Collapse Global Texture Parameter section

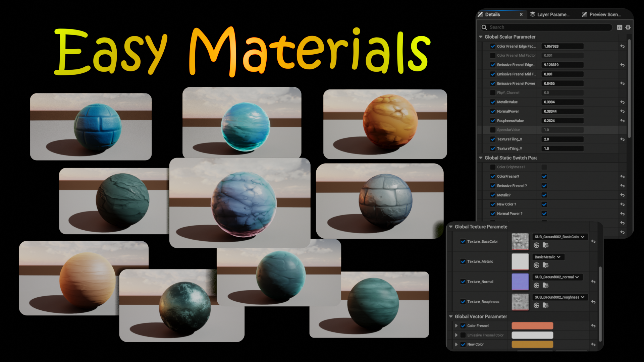[x=451, y=227]
